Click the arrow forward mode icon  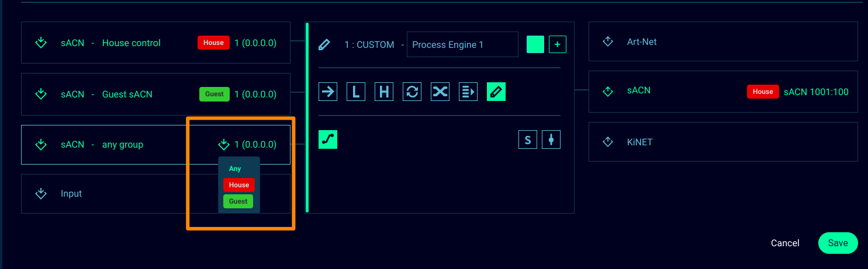pyautogui.click(x=328, y=92)
